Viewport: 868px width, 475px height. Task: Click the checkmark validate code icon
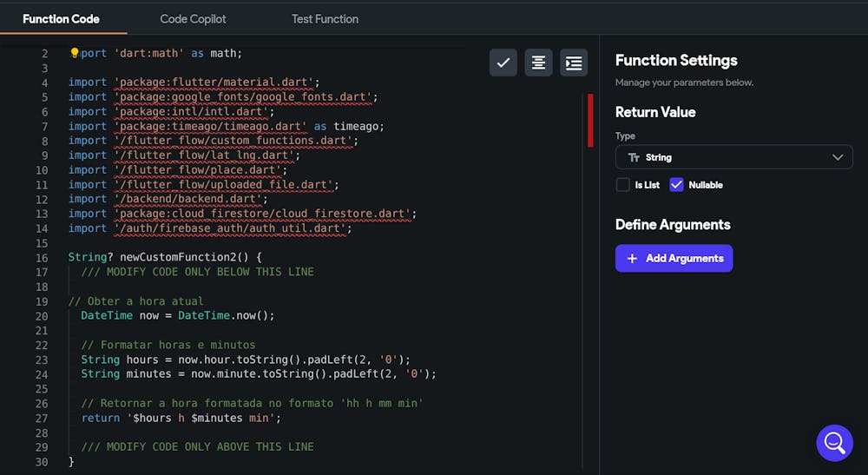pos(503,63)
